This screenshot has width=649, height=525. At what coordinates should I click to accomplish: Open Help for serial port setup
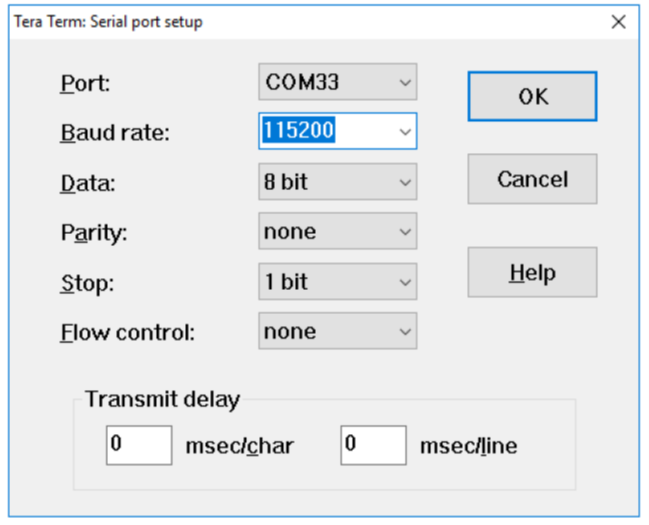[532, 272]
